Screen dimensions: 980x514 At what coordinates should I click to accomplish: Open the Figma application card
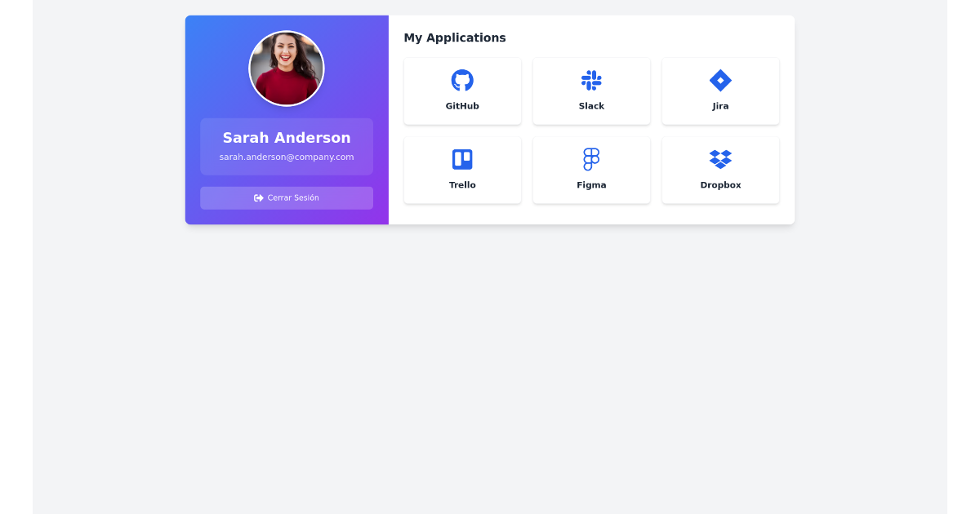click(x=591, y=170)
